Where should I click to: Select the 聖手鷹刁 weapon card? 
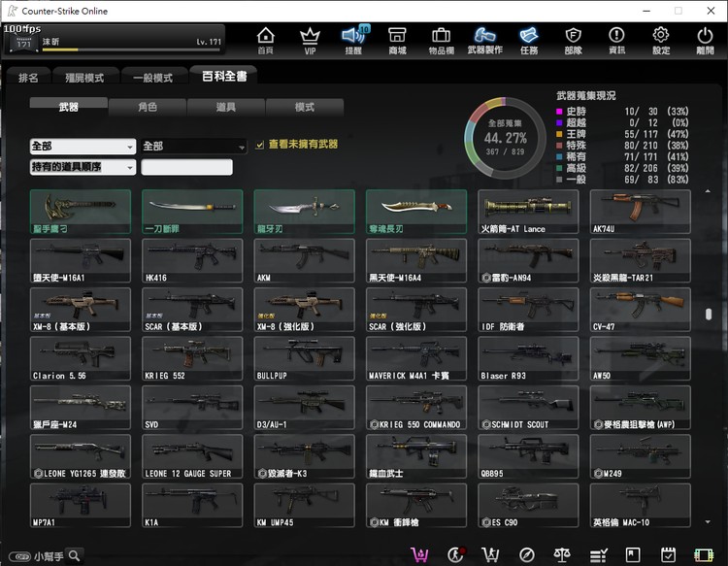81,212
